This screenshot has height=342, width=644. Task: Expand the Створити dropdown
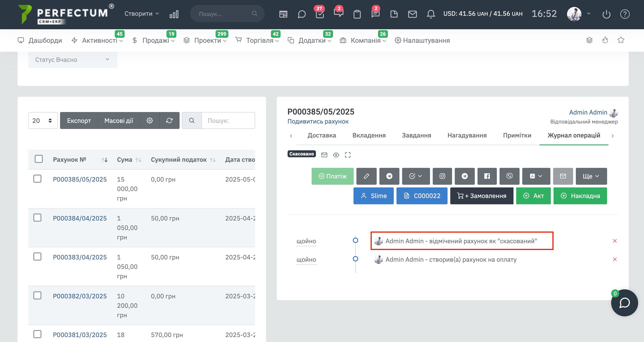pos(142,13)
